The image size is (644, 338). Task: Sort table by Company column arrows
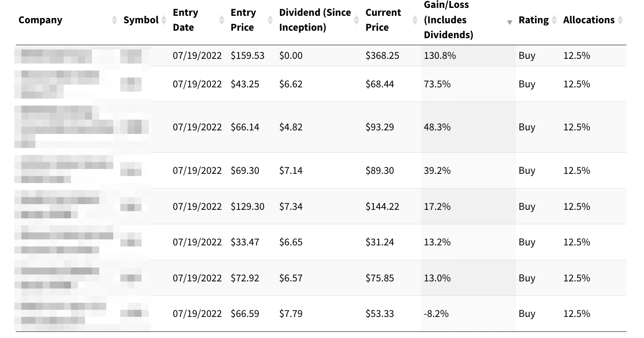(x=114, y=20)
